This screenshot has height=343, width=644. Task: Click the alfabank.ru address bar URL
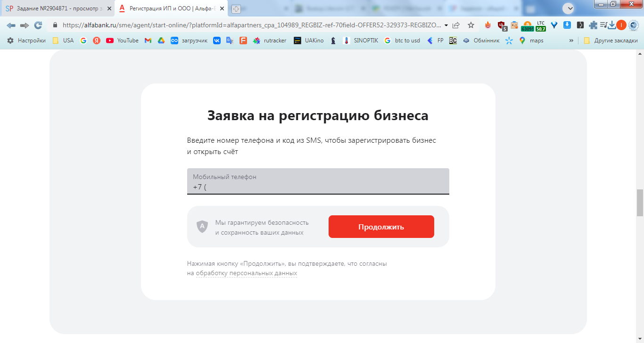point(252,25)
